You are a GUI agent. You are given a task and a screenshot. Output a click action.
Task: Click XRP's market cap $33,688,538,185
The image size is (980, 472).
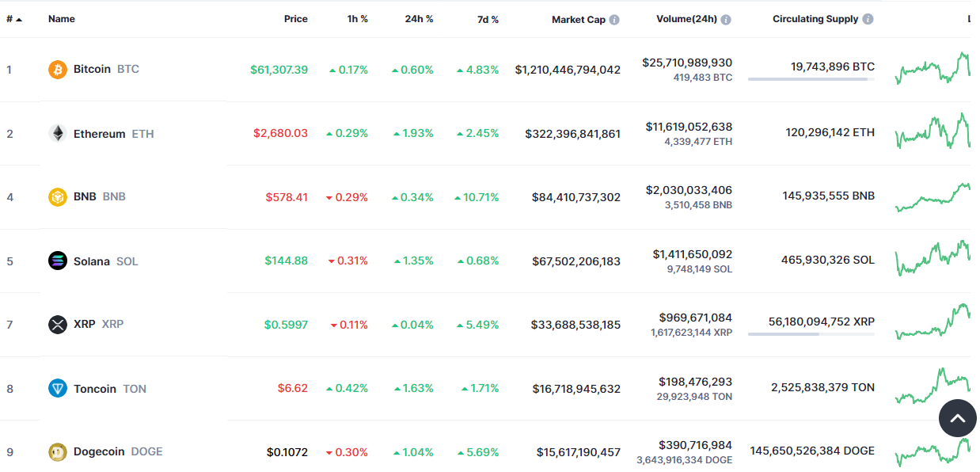(x=576, y=325)
